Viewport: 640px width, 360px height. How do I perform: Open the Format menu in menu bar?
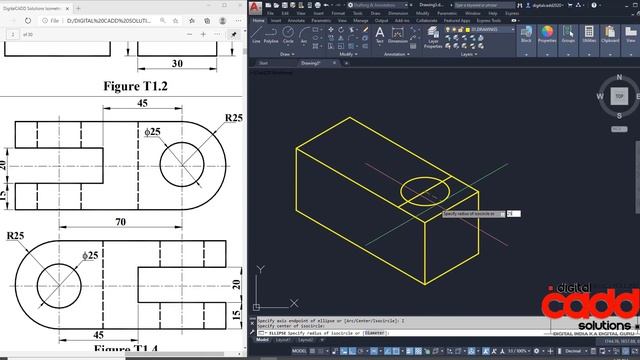338,13
